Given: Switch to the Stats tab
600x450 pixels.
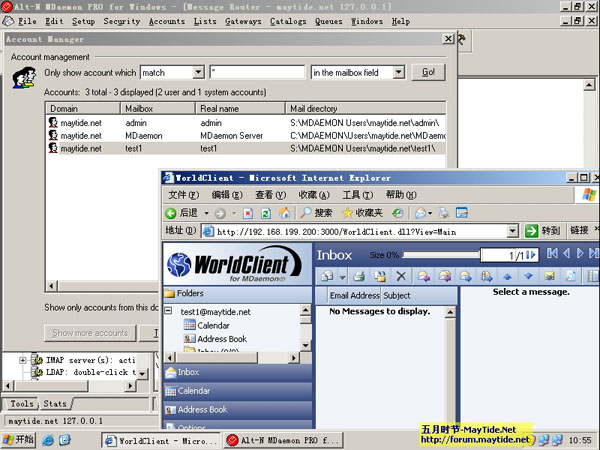Looking at the screenshot, I should (53, 404).
